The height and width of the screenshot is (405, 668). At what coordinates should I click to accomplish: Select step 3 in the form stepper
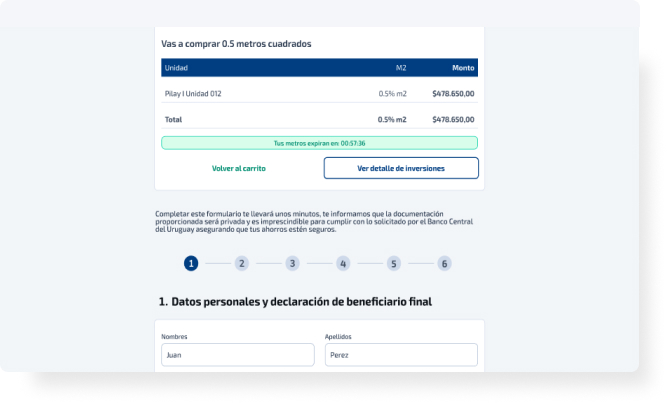pyautogui.click(x=292, y=263)
